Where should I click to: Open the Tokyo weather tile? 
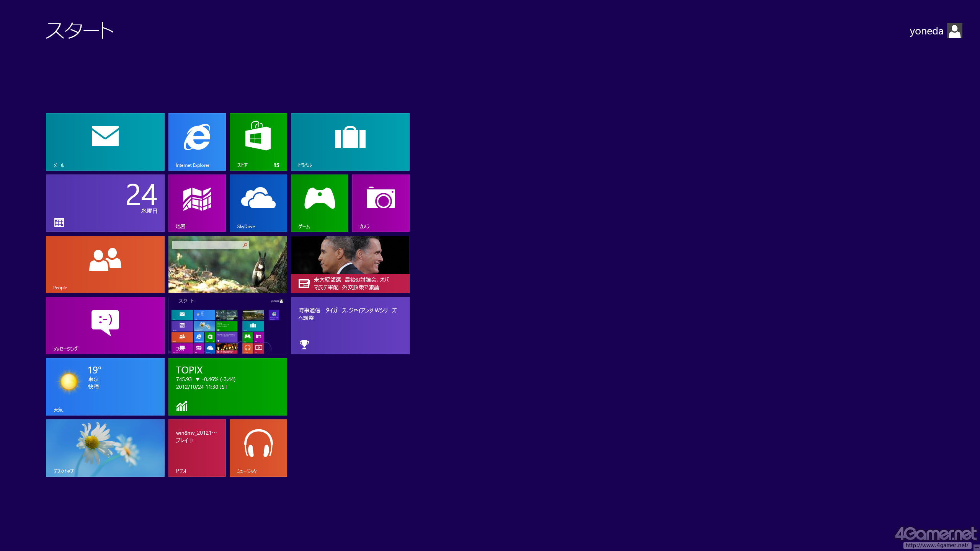click(x=105, y=386)
